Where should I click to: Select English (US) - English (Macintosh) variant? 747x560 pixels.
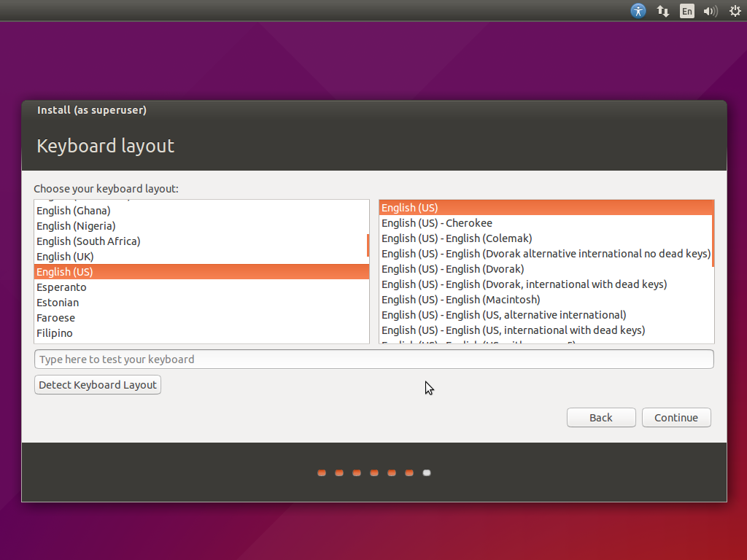click(x=546, y=300)
